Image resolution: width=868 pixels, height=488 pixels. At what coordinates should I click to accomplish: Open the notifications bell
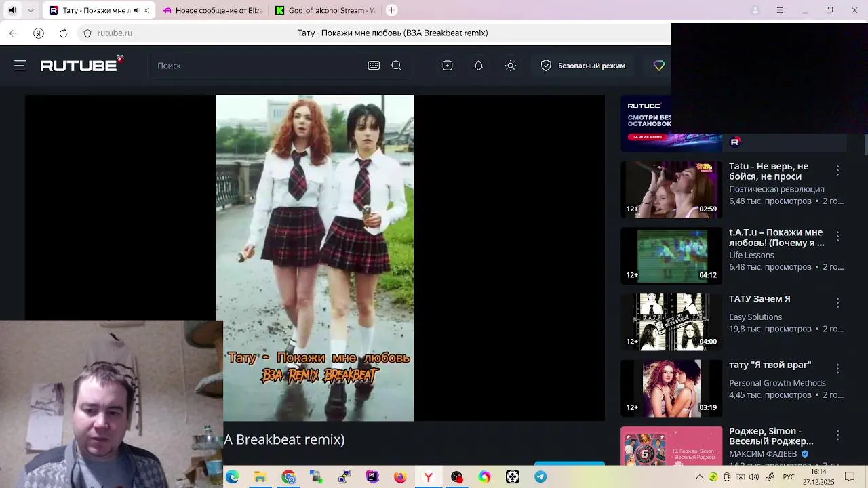click(x=479, y=66)
